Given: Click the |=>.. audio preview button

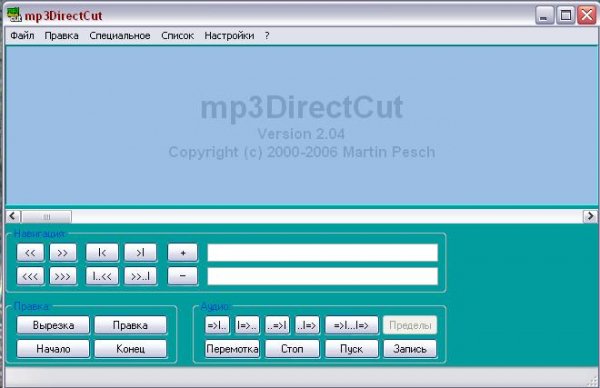Looking at the screenshot, I should click(x=247, y=325).
